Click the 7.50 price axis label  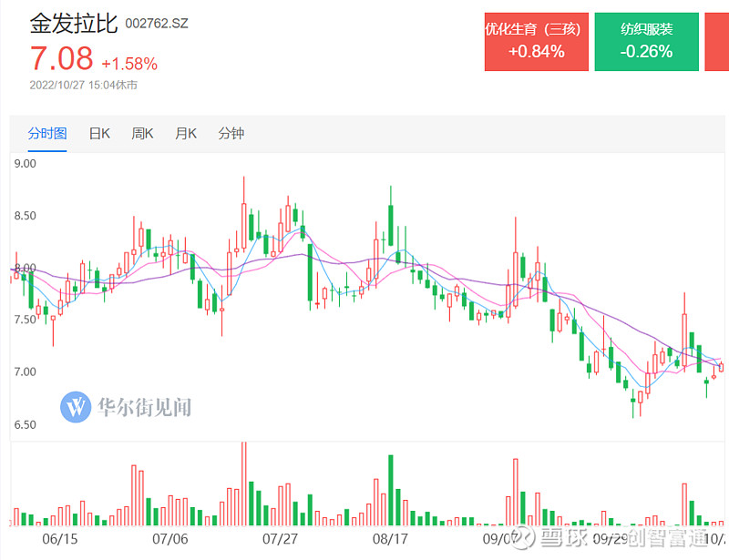(x=26, y=320)
